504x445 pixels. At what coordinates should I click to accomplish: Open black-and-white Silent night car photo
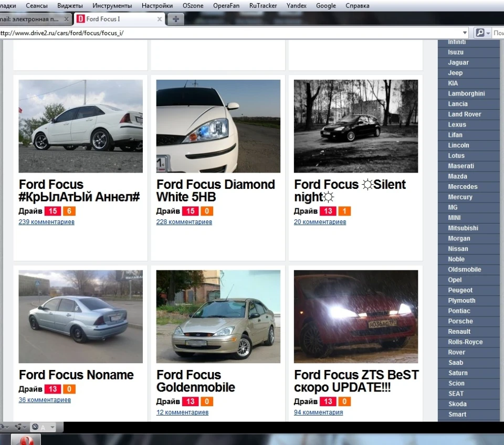356,126
